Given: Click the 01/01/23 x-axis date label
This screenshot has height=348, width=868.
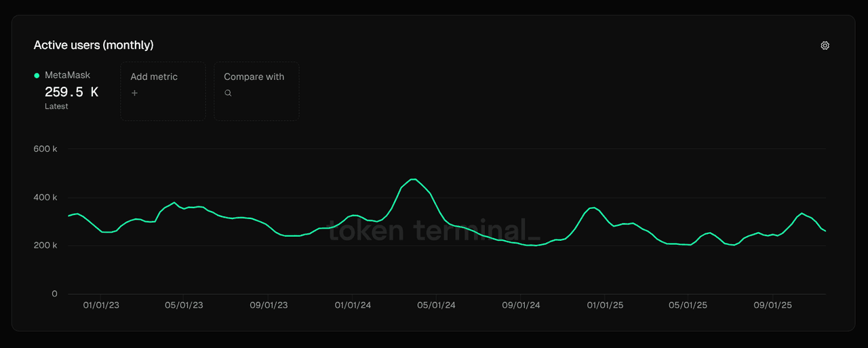Looking at the screenshot, I should coord(101,305).
